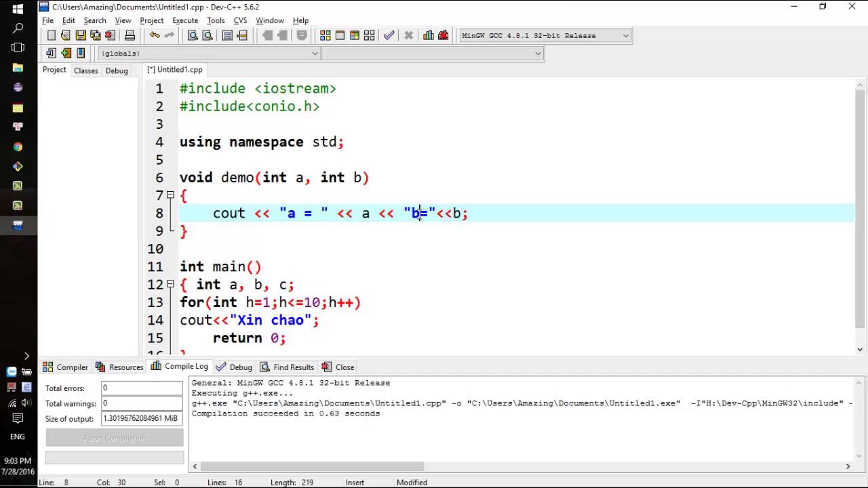The width and height of the screenshot is (868, 488).
Task: Select the Compile Log tab
Action: pos(180,366)
